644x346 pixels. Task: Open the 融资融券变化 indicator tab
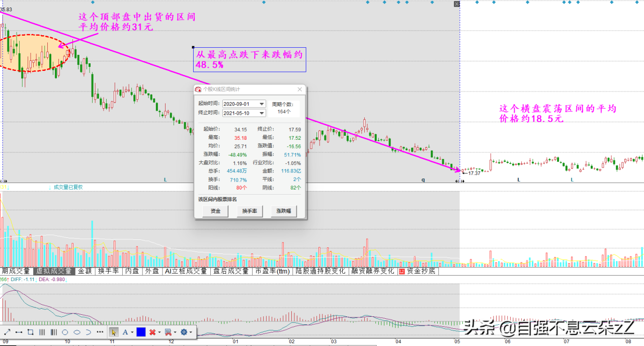point(373,271)
